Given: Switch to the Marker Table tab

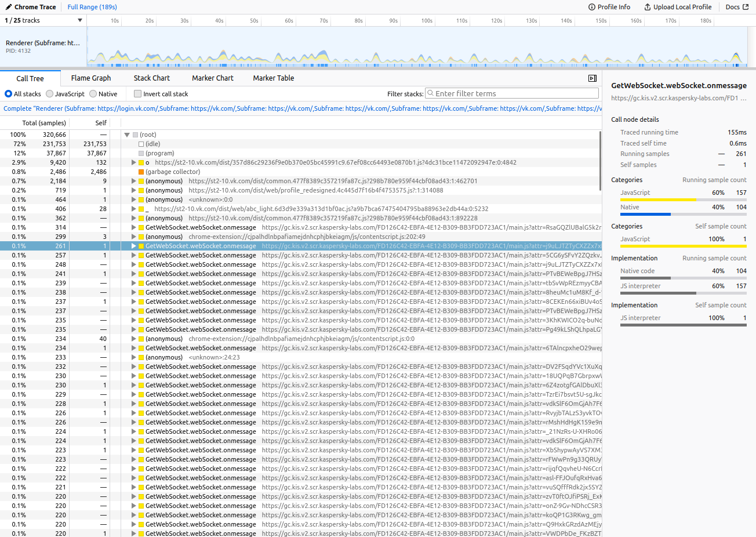Looking at the screenshot, I should point(273,78).
